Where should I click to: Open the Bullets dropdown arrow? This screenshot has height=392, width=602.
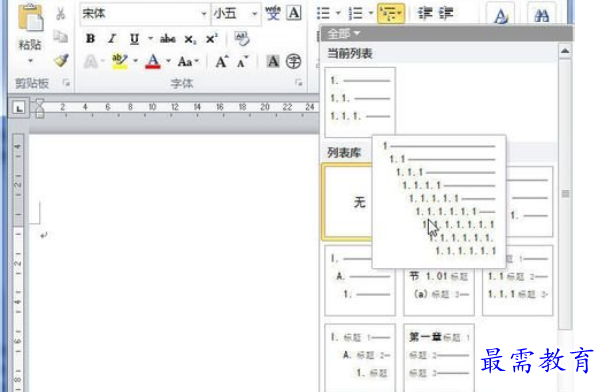coord(338,13)
